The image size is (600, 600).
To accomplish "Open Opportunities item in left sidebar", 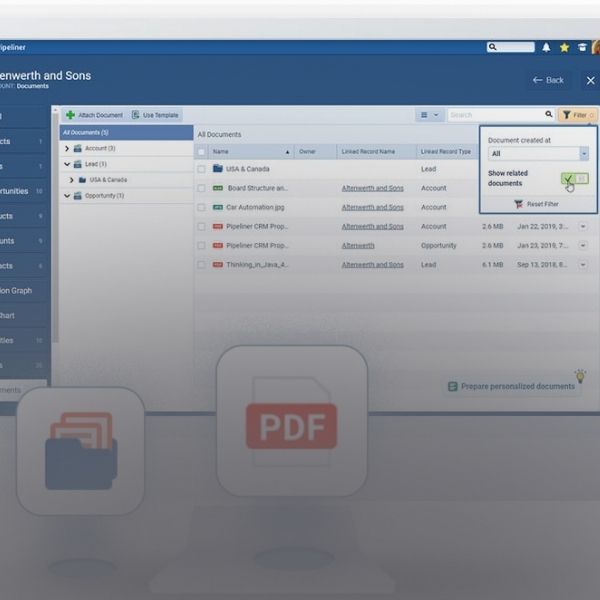I will point(24,191).
